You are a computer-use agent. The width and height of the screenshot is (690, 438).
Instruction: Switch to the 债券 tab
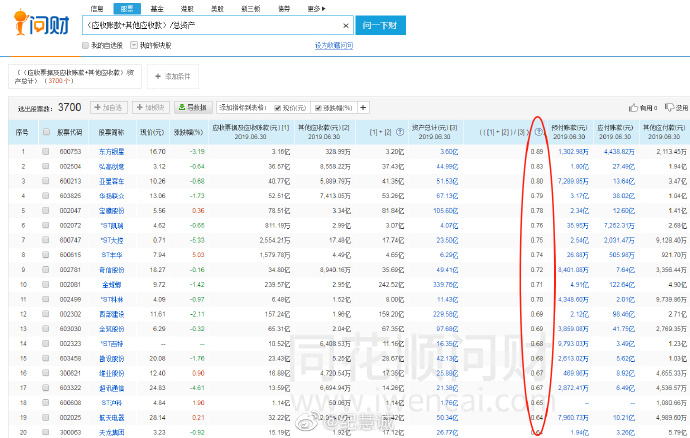tap(284, 8)
